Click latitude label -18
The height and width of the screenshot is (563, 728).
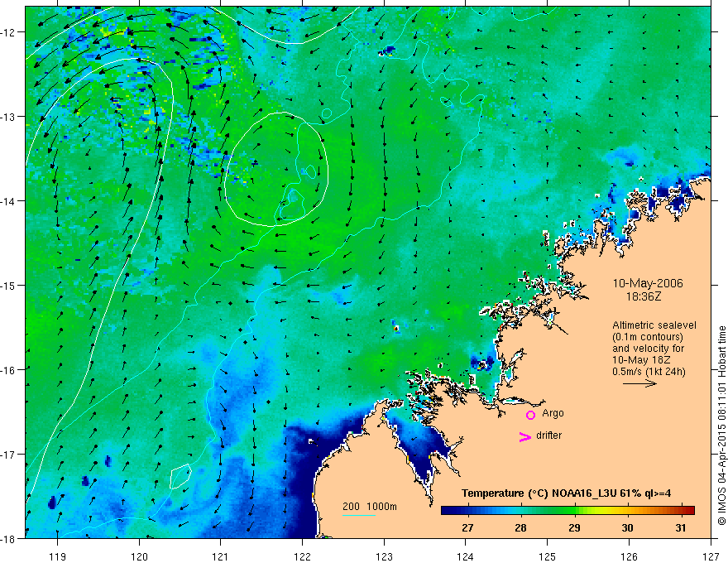(x=9, y=538)
